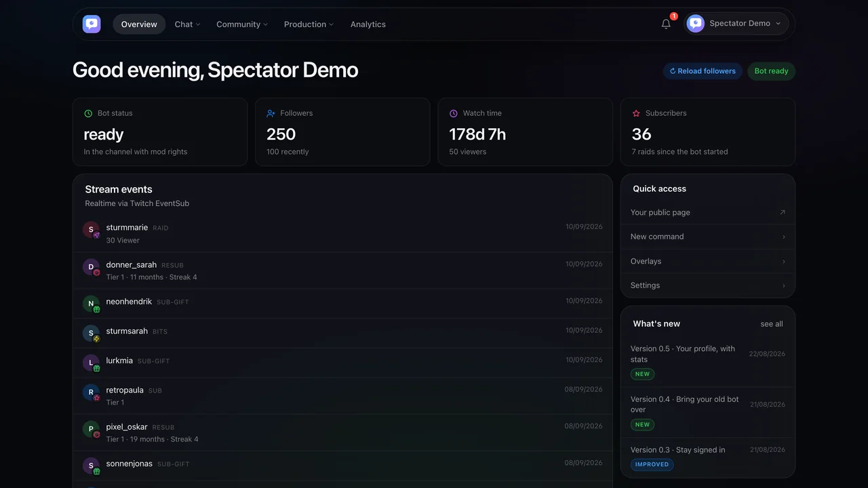Expand the Chat menu

[187, 24]
